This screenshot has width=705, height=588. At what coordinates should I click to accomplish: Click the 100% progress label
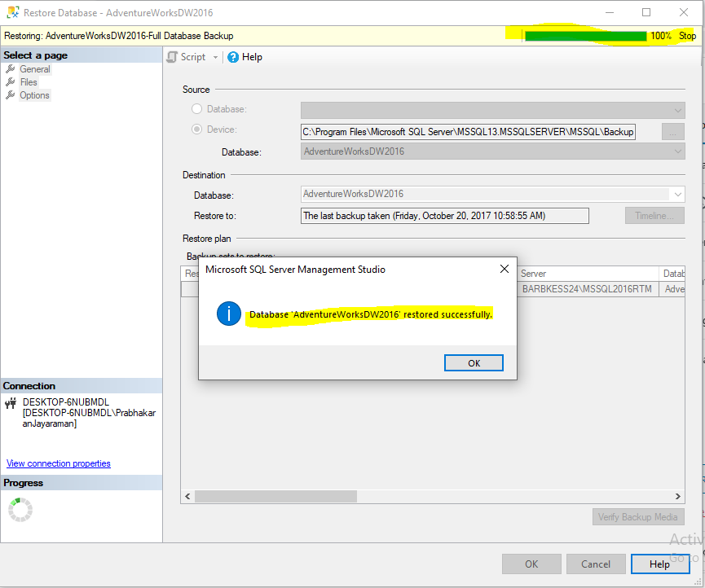661,36
